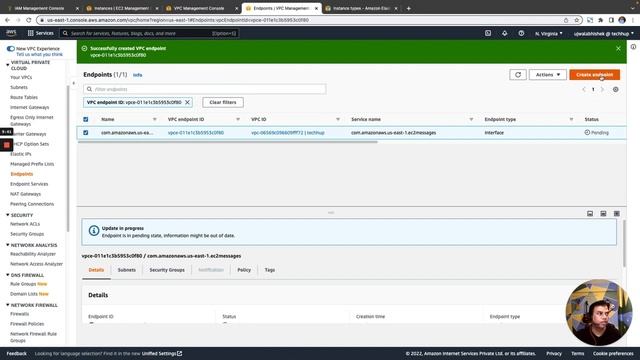Open table preferences gear icon
Screen dimensions: 640x360
(616, 89)
